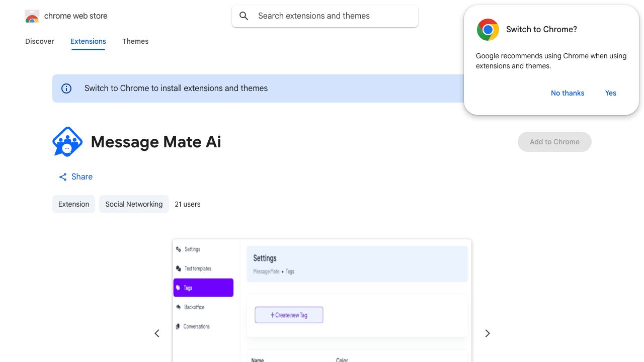The image size is (644, 362).
Task: Click the "Google recommends using Chrome" message text
Action: point(551,61)
